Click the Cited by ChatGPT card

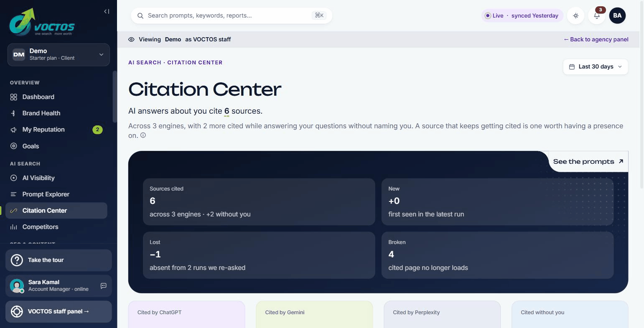(187, 314)
